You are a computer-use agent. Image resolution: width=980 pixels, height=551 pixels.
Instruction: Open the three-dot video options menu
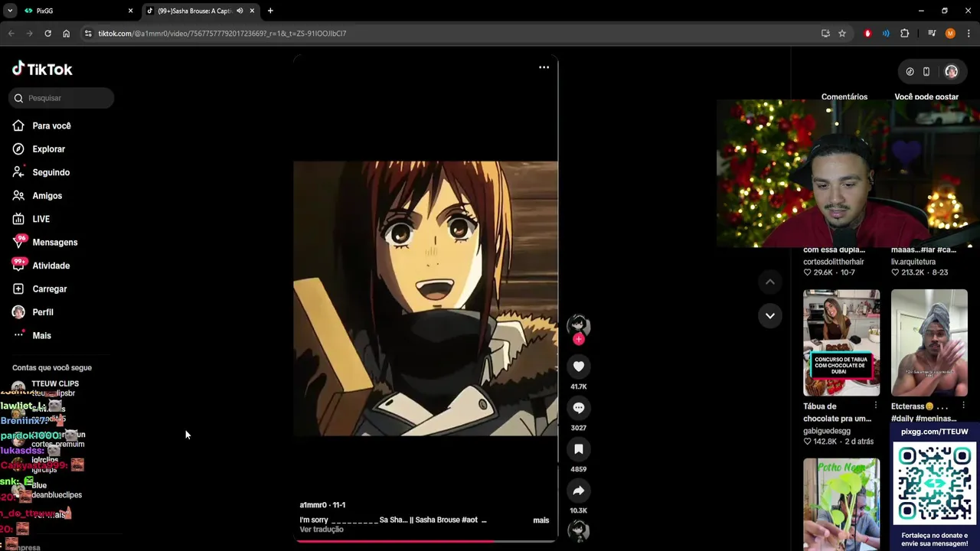544,67
